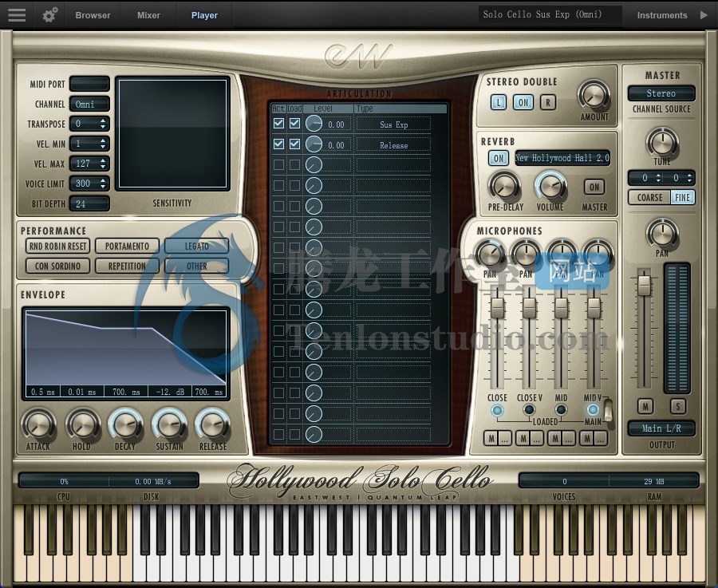Click the Other performance button

coord(196,266)
